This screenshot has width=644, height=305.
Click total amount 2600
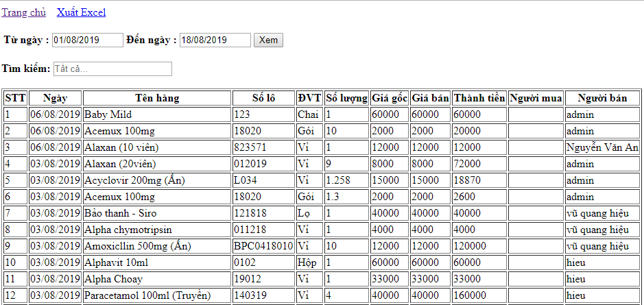pos(479,197)
